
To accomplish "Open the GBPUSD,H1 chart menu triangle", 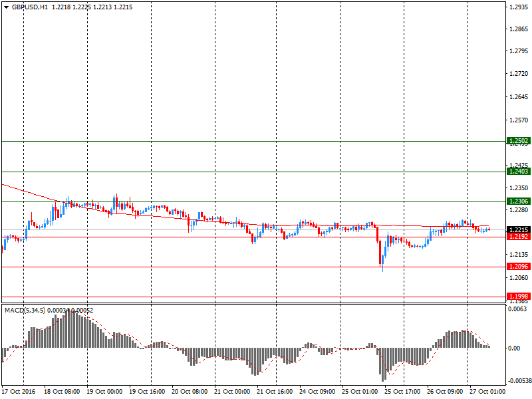I will pos(6,7).
